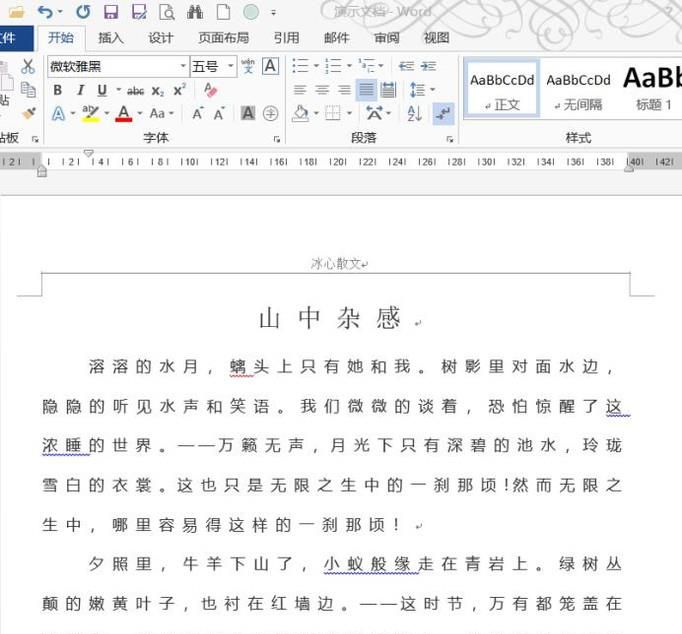
Task: Click the Undo icon in quick access toolbar
Action: (x=45, y=12)
